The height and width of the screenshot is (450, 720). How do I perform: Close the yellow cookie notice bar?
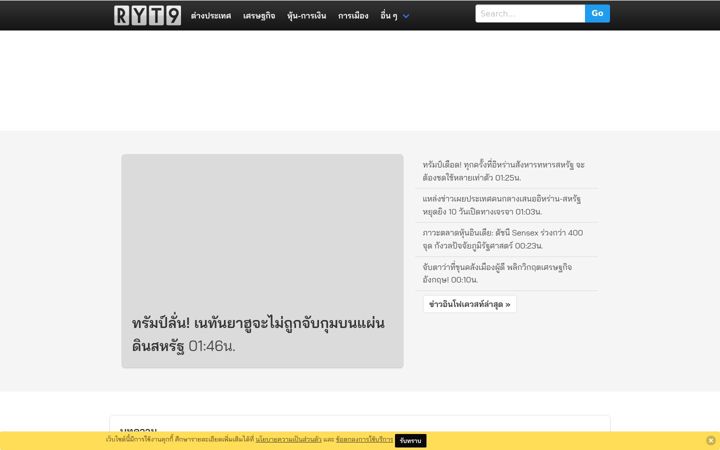tap(711, 440)
